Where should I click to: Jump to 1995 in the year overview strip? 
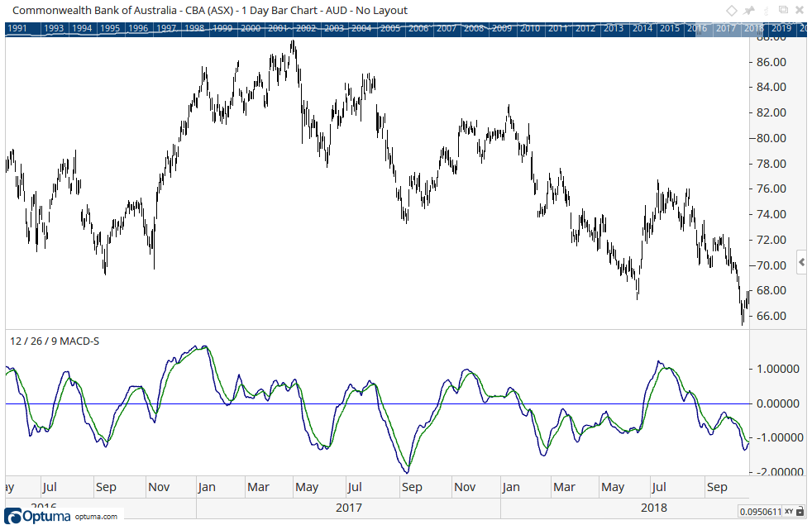(110, 28)
